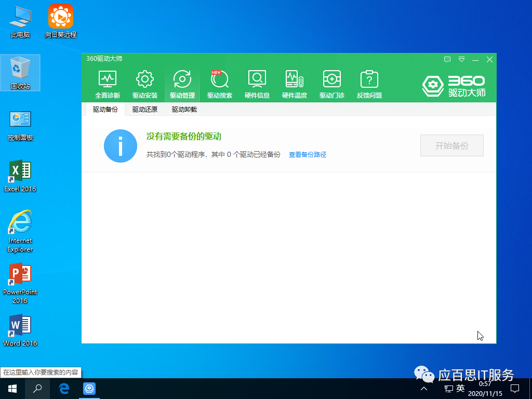Open the 驱动安装 driver install section
The image size is (532, 399).
145,85
